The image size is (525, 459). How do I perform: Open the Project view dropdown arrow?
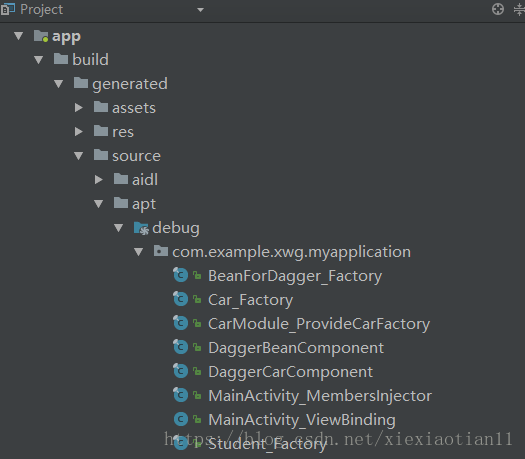[x=200, y=10]
